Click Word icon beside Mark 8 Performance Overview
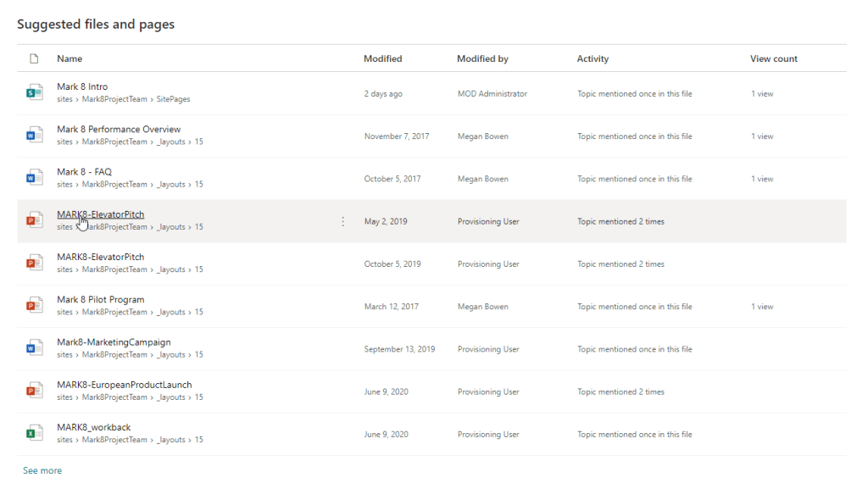Image resolution: width=868 pixels, height=483 pixels. click(x=34, y=136)
